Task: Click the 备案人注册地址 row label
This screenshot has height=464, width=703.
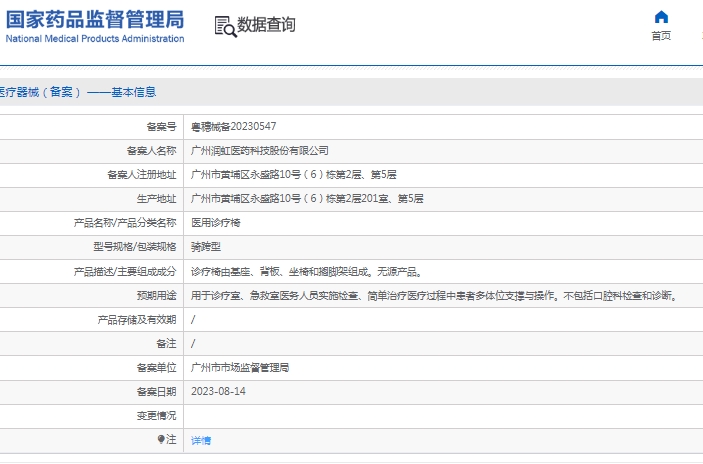Action: click(x=142, y=175)
